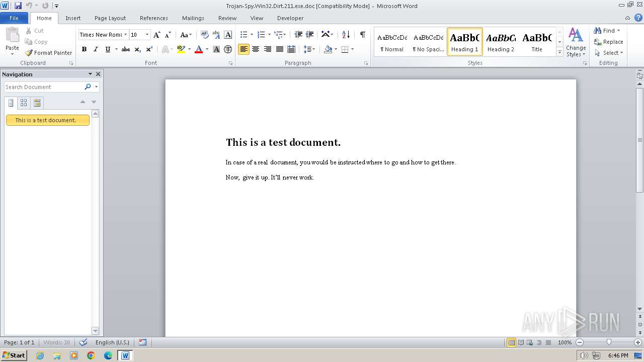Browse search results in the Navigation pane

pos(37,103)
